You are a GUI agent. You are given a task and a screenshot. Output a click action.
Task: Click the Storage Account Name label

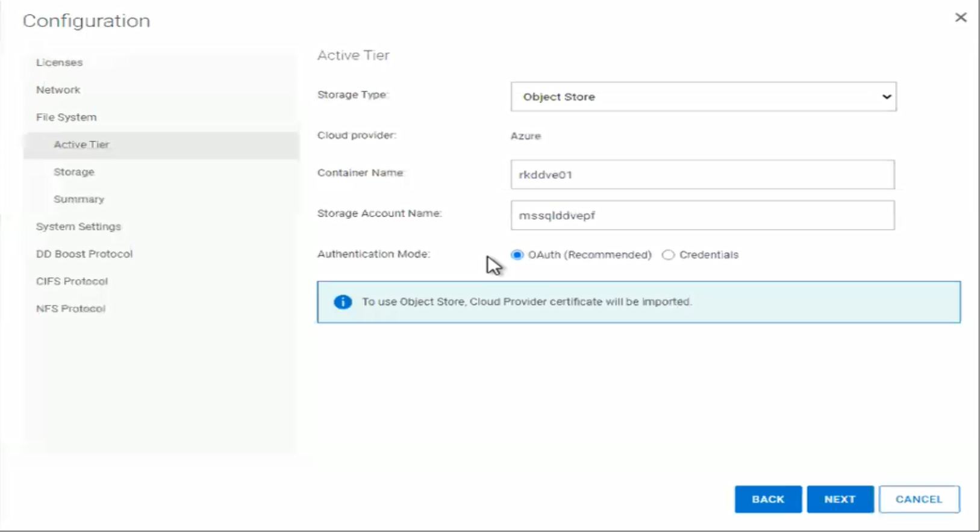[x=379, y=214]
